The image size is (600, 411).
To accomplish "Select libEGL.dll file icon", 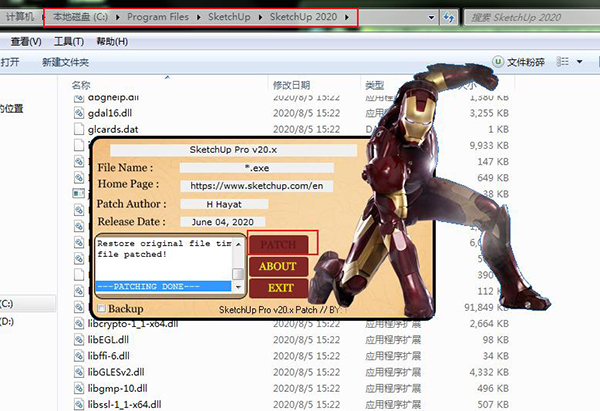I will (78, 339).
